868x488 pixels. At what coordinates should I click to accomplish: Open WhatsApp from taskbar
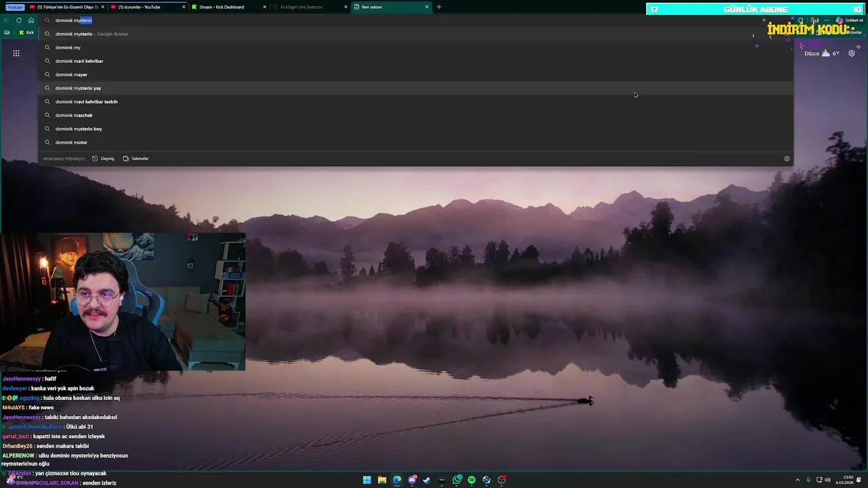click(457, 480)
